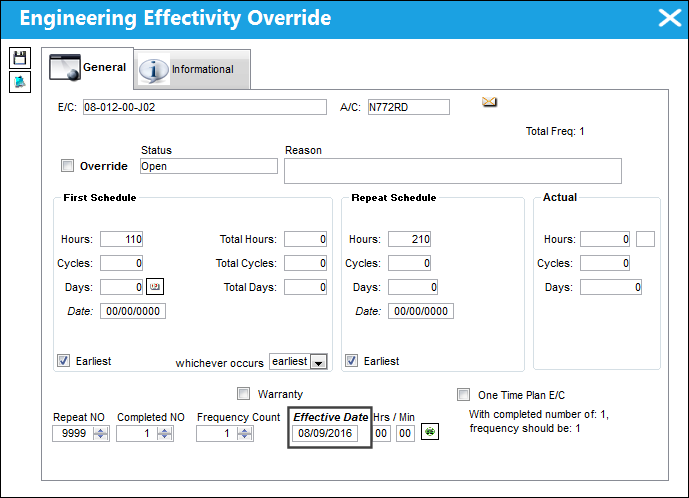Click the frequency should be: 1 text
This screenshot has width=689, height=498.
525,428
